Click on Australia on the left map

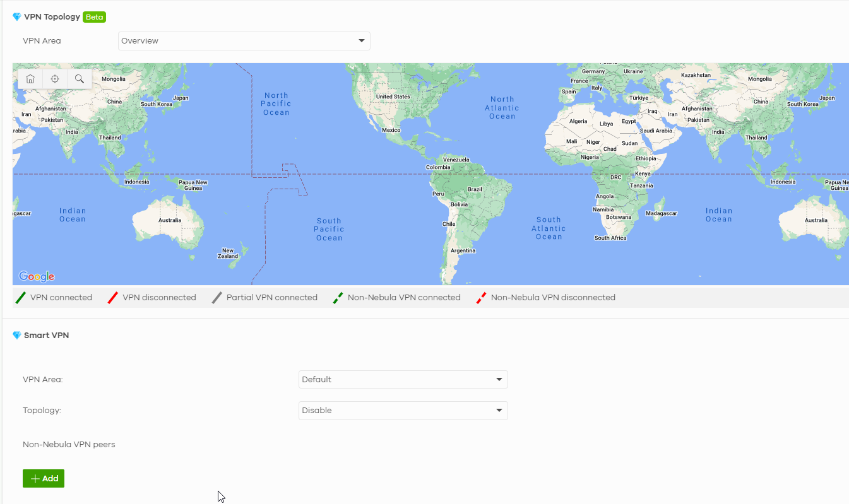coord(169,220)
